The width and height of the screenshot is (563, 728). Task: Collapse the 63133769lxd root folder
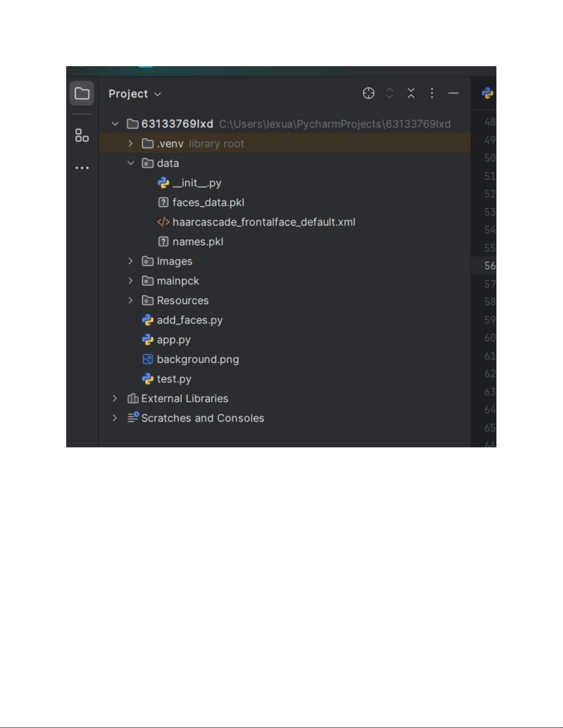coord(115,124)
